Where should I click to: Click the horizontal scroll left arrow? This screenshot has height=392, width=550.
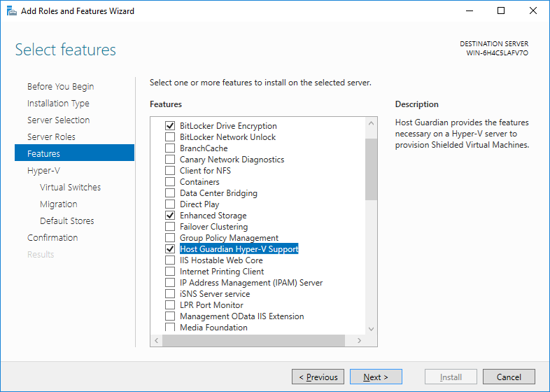pyautogui.click(x=157, y=340)
